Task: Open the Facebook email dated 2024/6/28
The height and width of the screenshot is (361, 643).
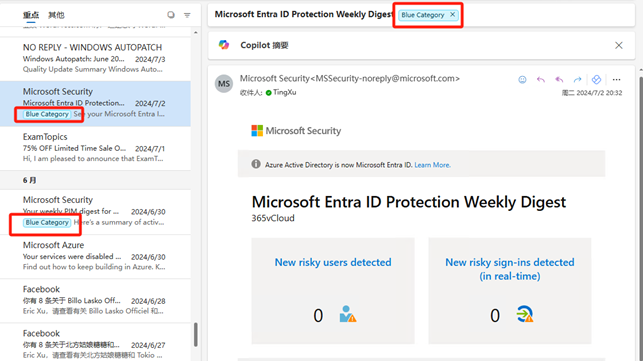Action: click(95, 300)
